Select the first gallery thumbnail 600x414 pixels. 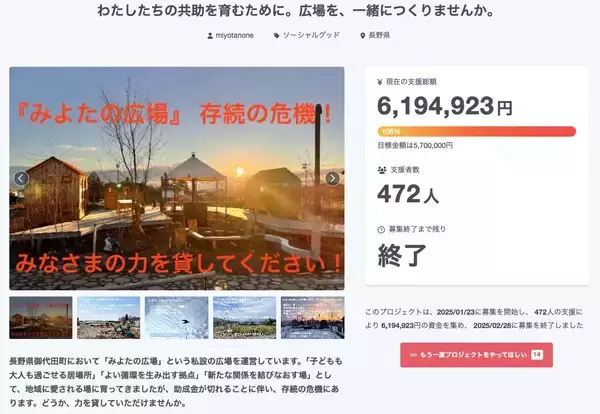point(39,318)
